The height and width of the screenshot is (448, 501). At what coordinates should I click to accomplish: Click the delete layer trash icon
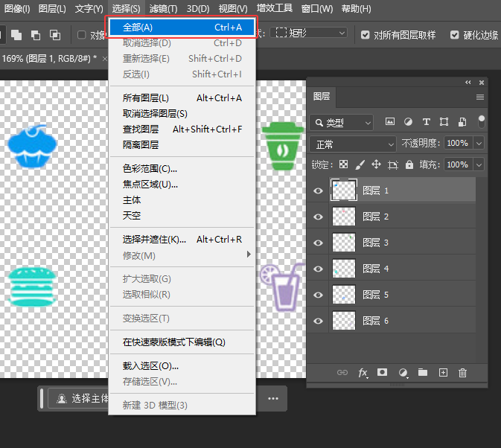click(462, 373)
